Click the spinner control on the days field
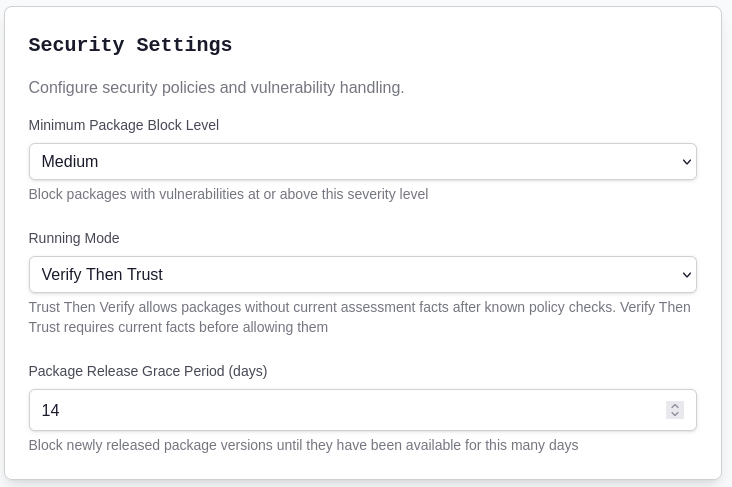 [x=675, y=410]
